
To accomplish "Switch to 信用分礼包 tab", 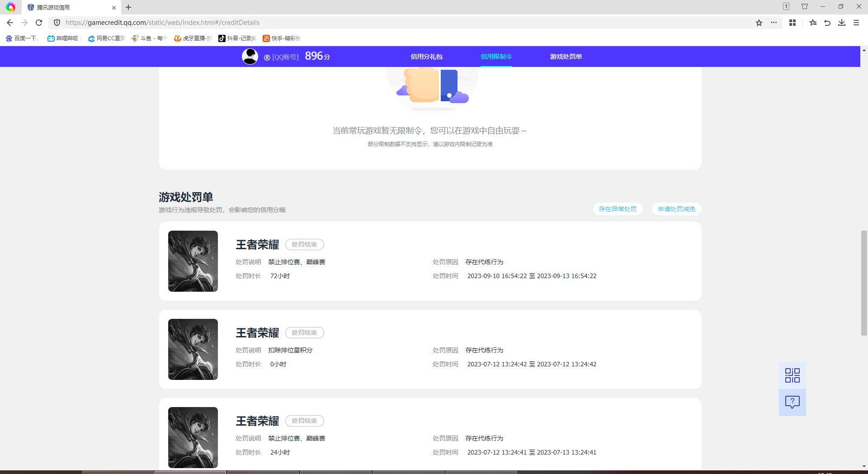I will (426, 57).
